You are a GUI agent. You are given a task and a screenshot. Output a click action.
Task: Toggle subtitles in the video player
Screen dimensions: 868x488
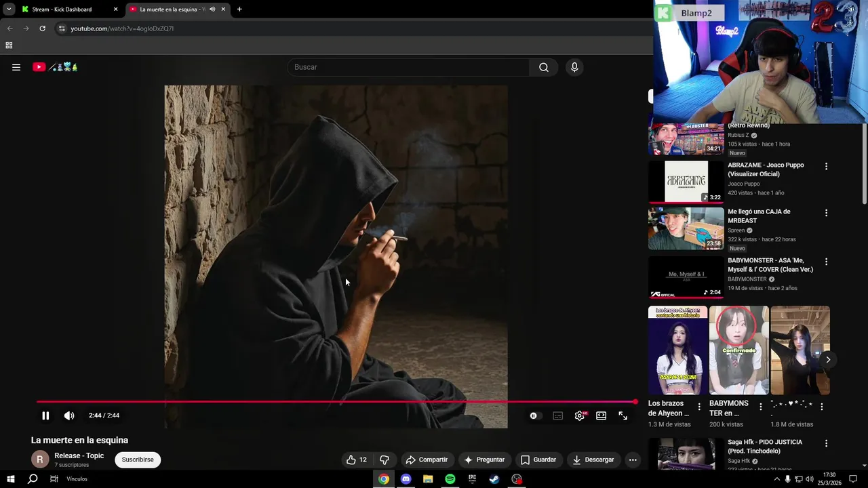pos(557,416)
